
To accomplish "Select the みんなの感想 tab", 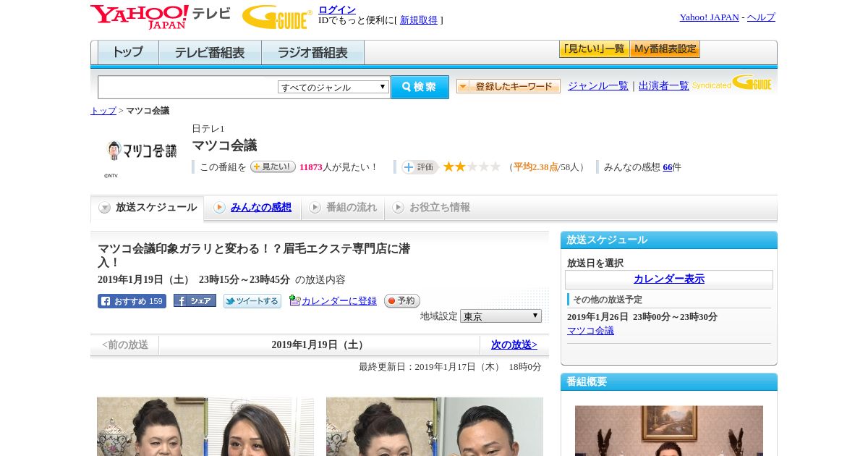I will [x=252, y=208].
